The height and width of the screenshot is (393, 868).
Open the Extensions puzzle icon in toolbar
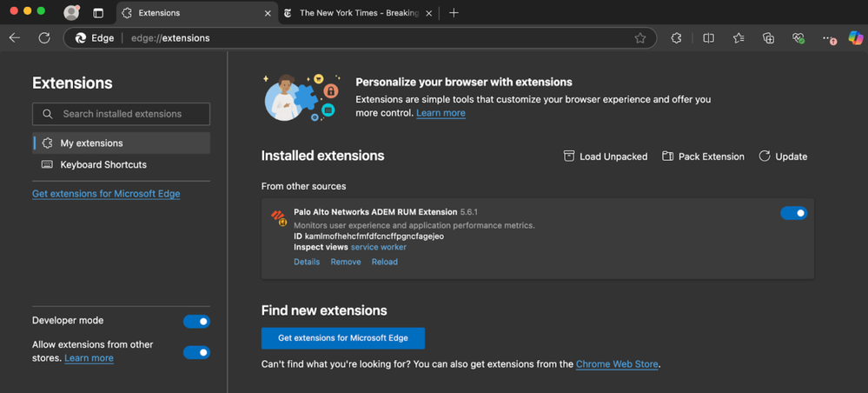(676, 38)
